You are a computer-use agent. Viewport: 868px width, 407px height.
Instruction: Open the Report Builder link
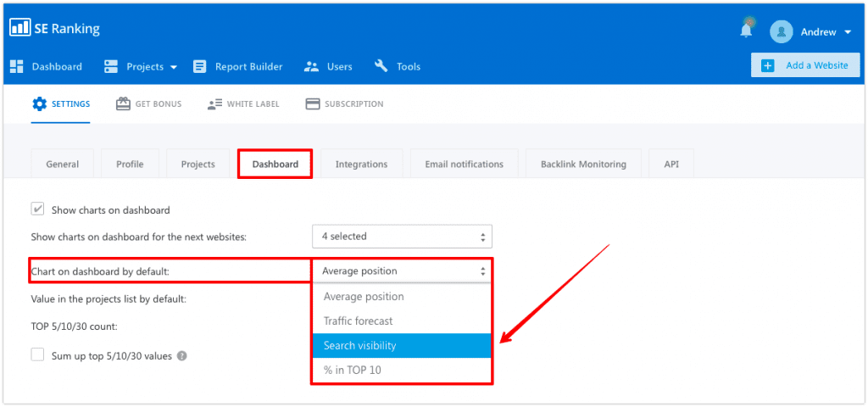248,66
